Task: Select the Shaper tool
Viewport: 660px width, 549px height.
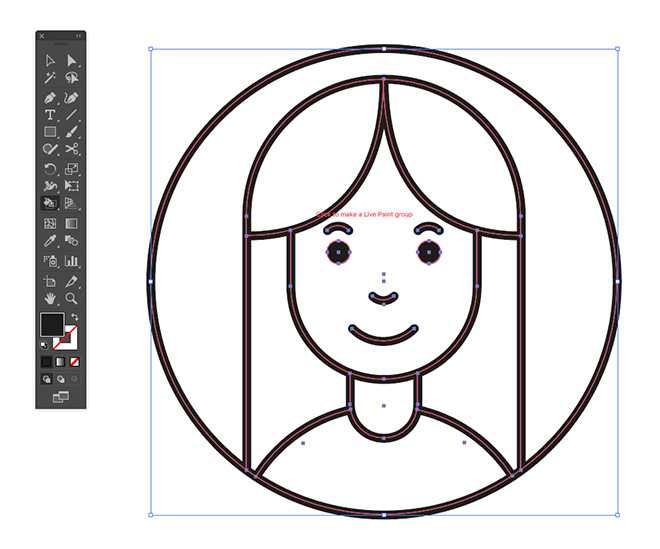Action: click(x=50, y=149)
